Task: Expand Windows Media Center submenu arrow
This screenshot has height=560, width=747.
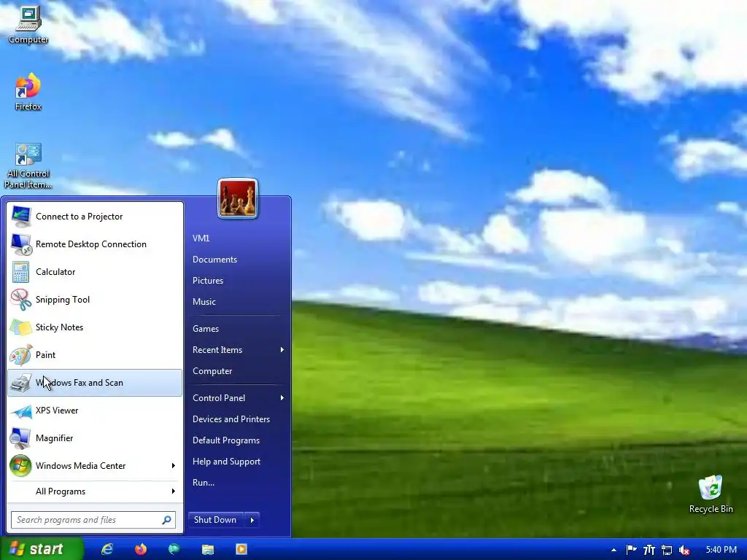Action: pyautogui.click(x=174, y=466)
